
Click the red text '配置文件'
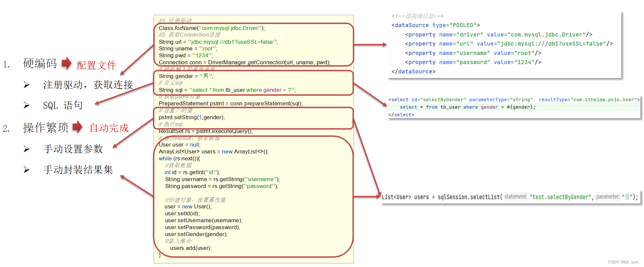pos(96,65)
